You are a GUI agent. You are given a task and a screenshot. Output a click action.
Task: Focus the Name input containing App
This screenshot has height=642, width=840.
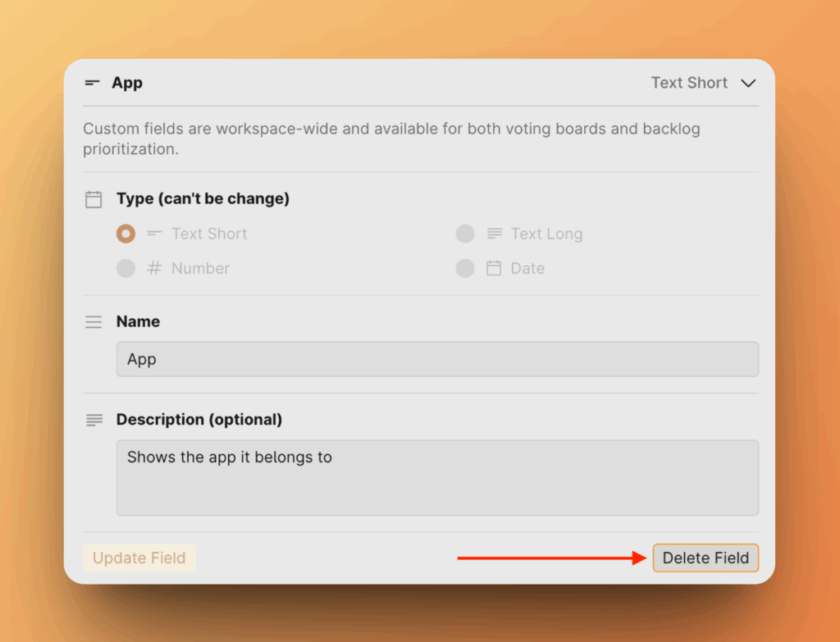pyautogui.click(x=437, y=359)
